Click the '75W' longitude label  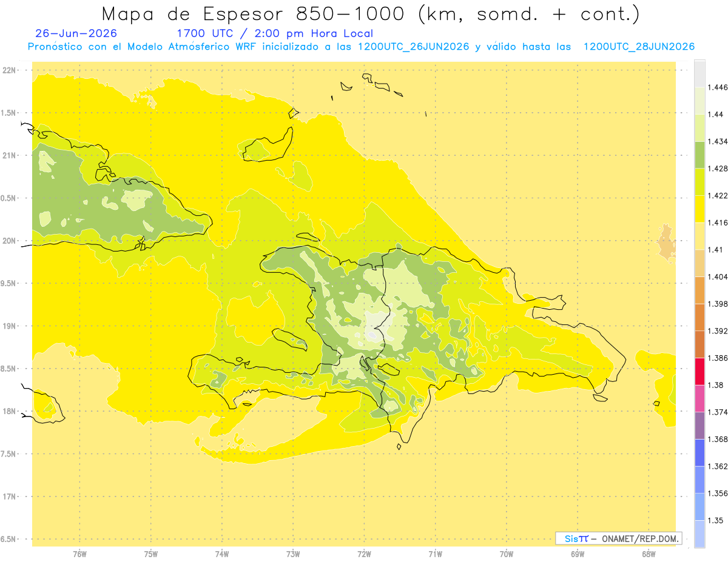point(150,554)
